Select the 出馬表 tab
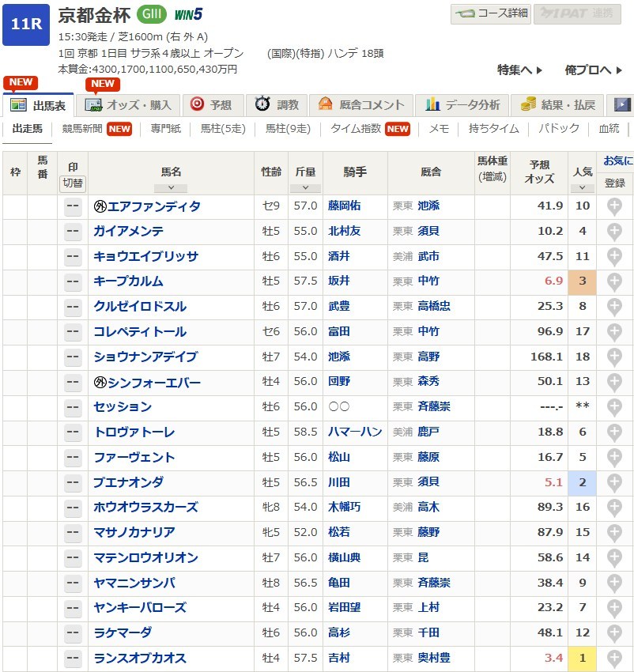The height and width of the screenshot is (672, 634). 39,105
